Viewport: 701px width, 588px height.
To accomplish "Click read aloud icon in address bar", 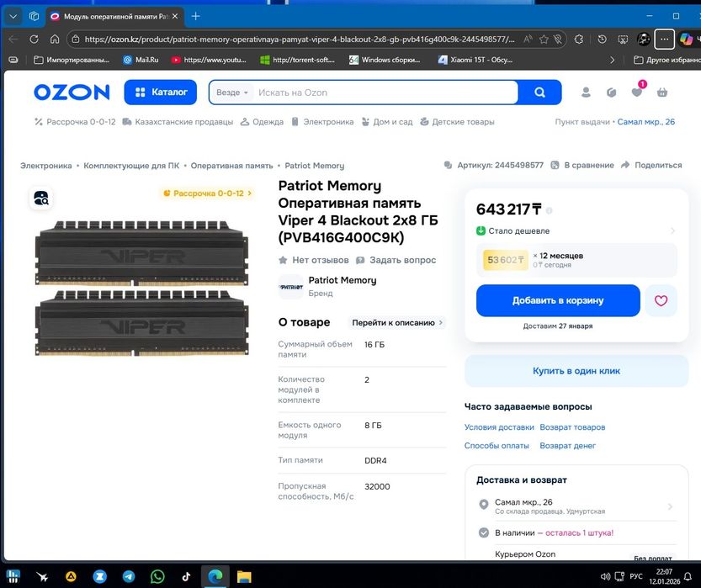I will 528,40.
